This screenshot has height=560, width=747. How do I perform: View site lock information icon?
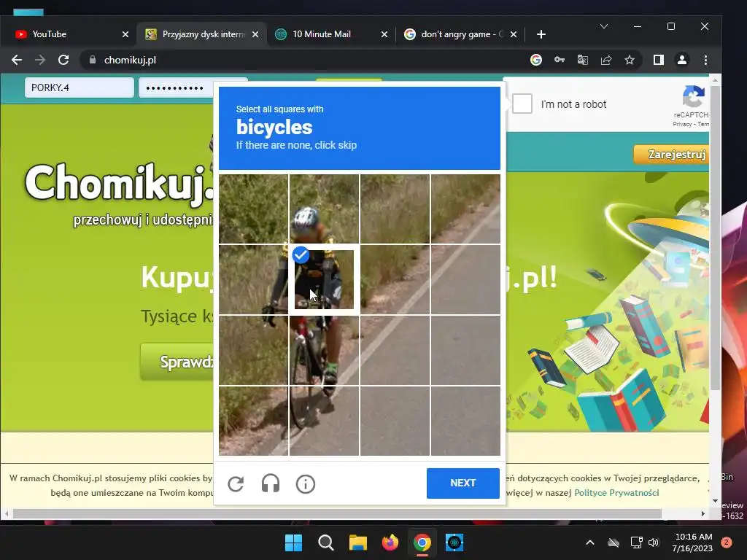click(93, 60)
